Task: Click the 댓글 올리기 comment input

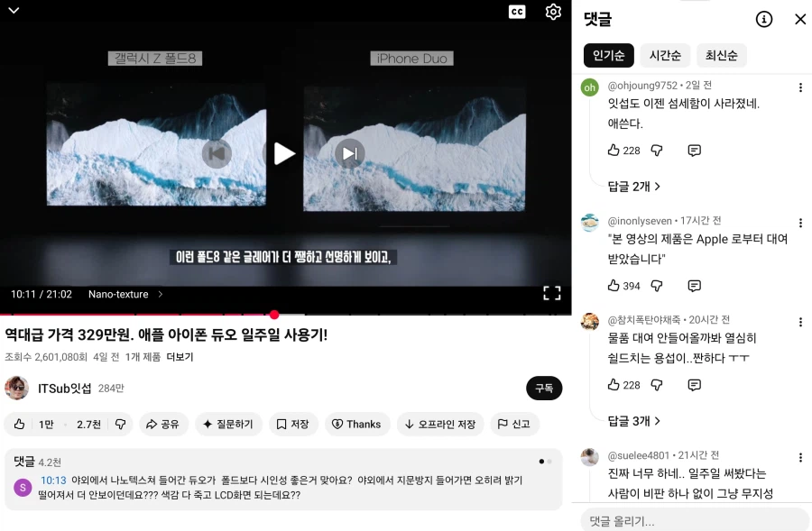Action: [x=695, y=521]
